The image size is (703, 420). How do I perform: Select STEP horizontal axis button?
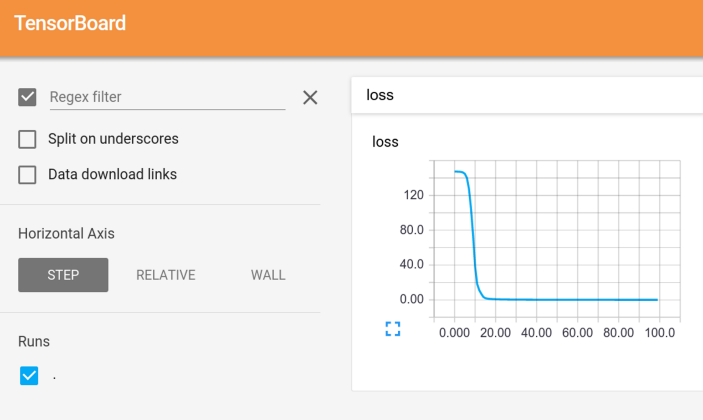63,275
